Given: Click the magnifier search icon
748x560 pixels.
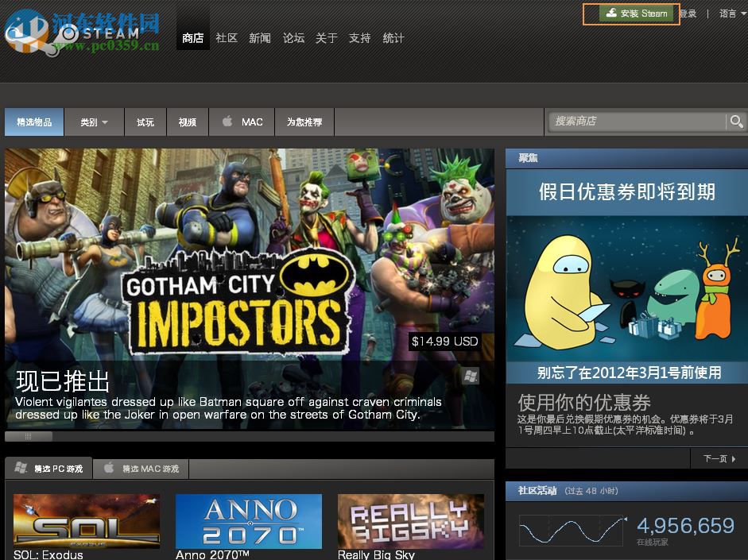Looking at the screenshot, I should (736, 122).
